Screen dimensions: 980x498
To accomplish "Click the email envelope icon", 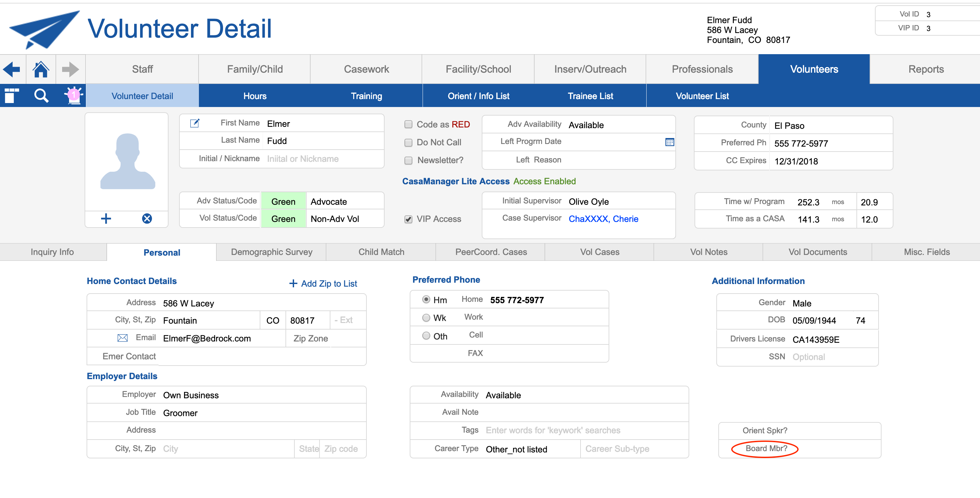I will [x=123, y=338].
